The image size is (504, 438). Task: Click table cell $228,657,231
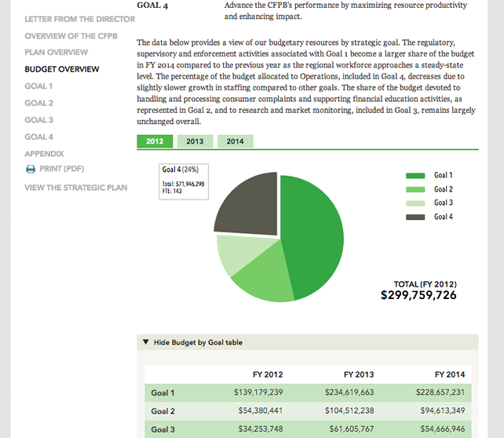[x=440, y=392]
